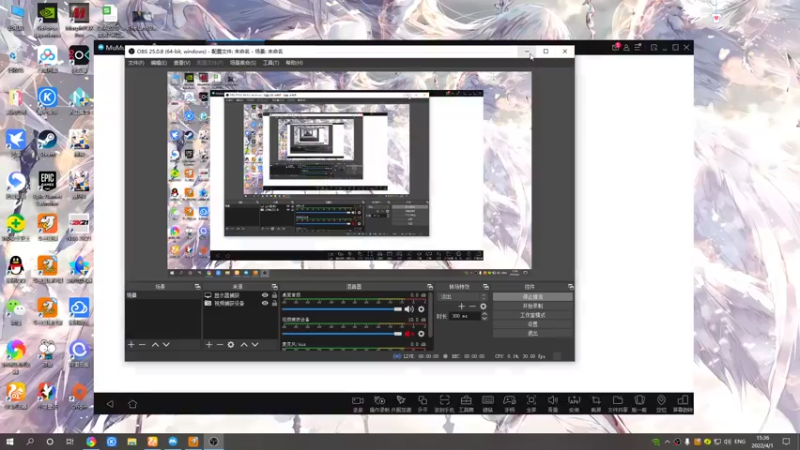The width and height of the screenshot is (800, 450).
Task: Move source up in the list
Action: (244, 345)
